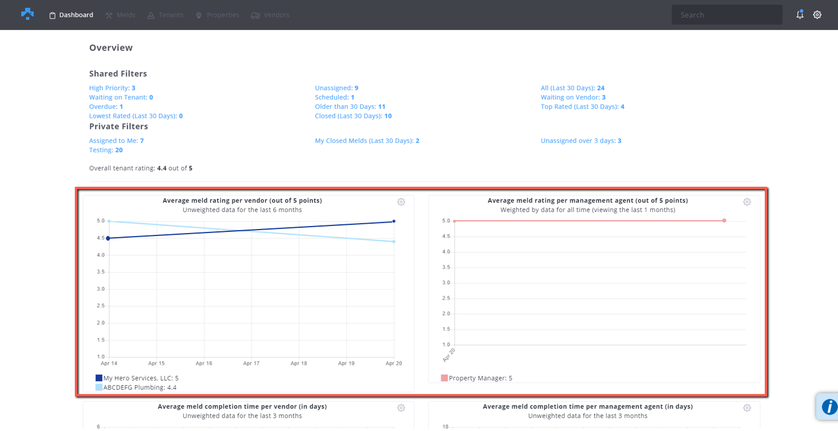Open the Assigned to Me filter
838x431 pixels.
coord(117,141)
